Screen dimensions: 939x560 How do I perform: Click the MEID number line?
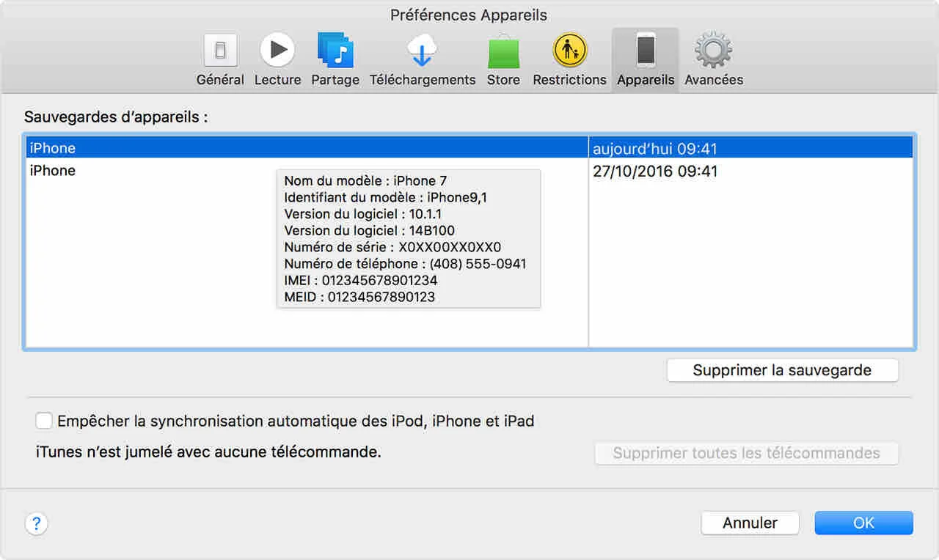click(359, 297)
